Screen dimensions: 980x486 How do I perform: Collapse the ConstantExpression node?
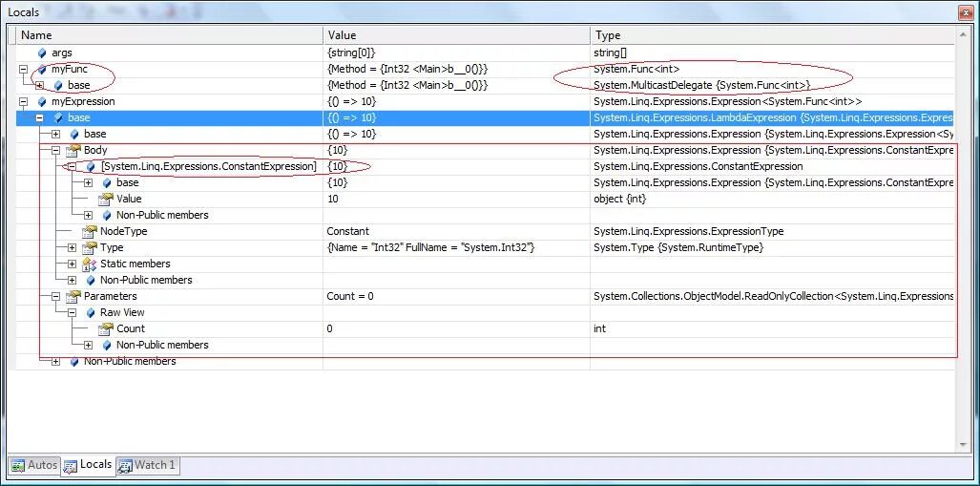[x=72, y=167]
